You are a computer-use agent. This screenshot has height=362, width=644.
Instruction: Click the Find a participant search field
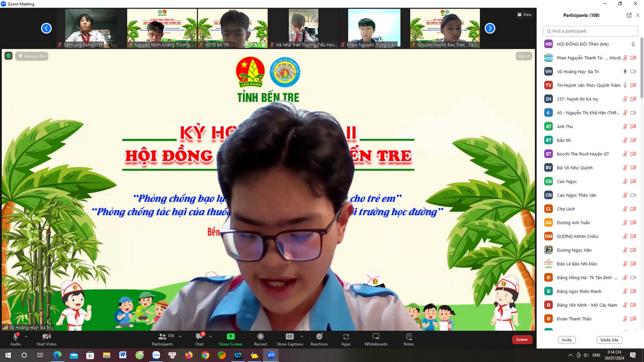click(x=590, y=31)
